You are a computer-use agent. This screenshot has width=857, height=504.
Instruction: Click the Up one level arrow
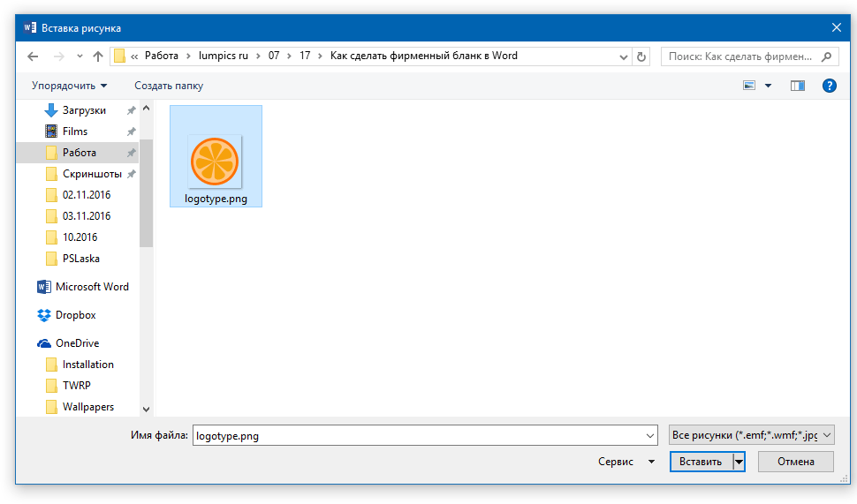[x=98, y=56]
